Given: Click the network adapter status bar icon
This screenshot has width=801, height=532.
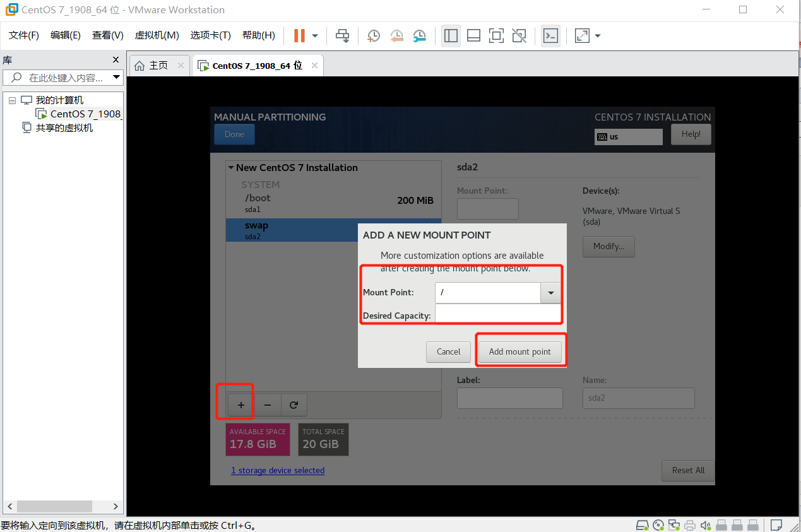Looking at the screenshot, I should tap(675, 525).
